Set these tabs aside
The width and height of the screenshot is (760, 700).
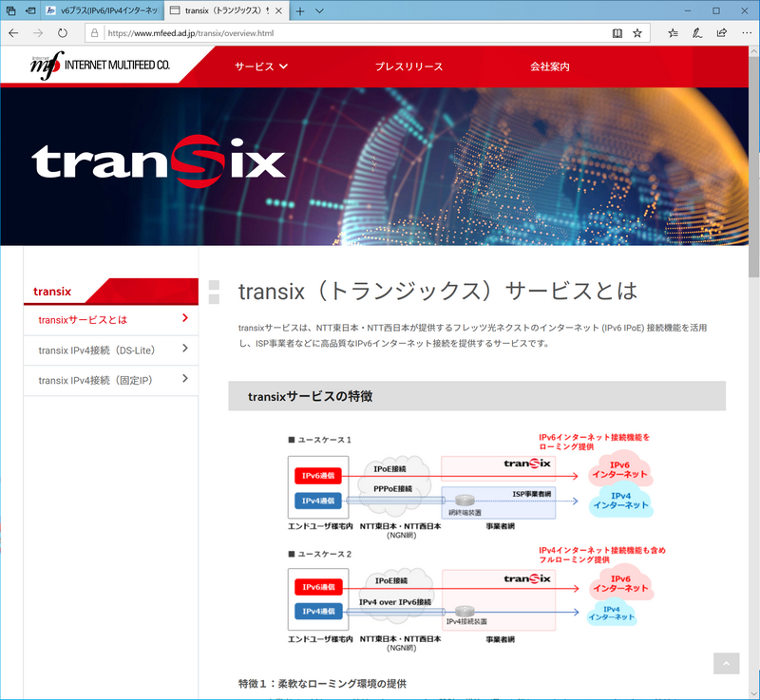pyautogui.click(x=11, y=11)
